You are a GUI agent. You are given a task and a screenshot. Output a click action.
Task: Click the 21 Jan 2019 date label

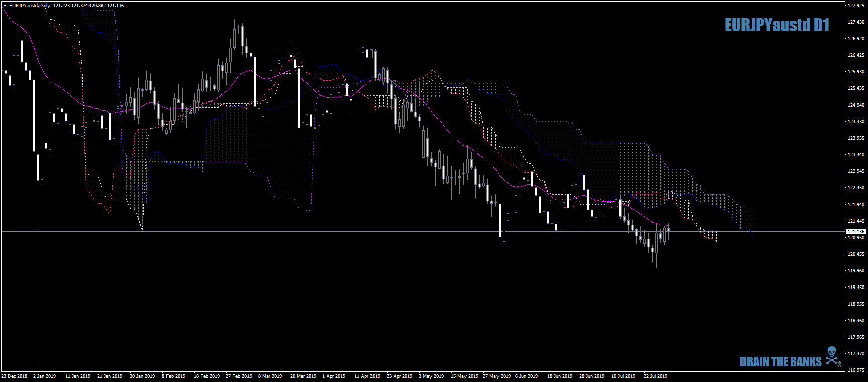point(110,376)
